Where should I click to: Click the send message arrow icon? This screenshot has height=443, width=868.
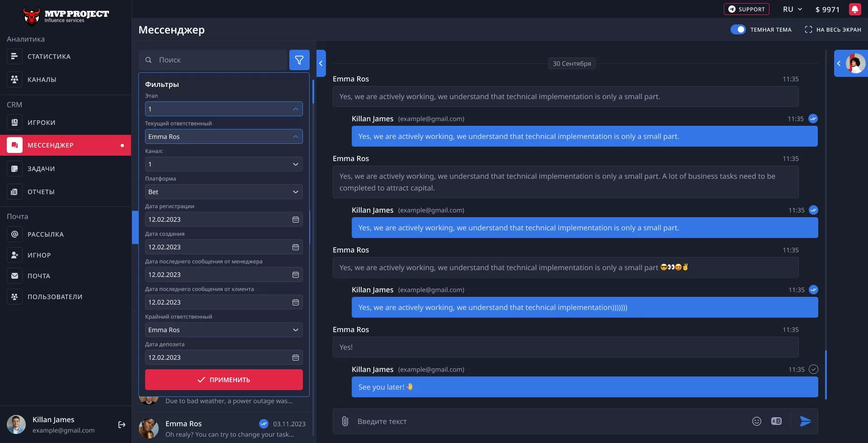[x=805, y=421]
